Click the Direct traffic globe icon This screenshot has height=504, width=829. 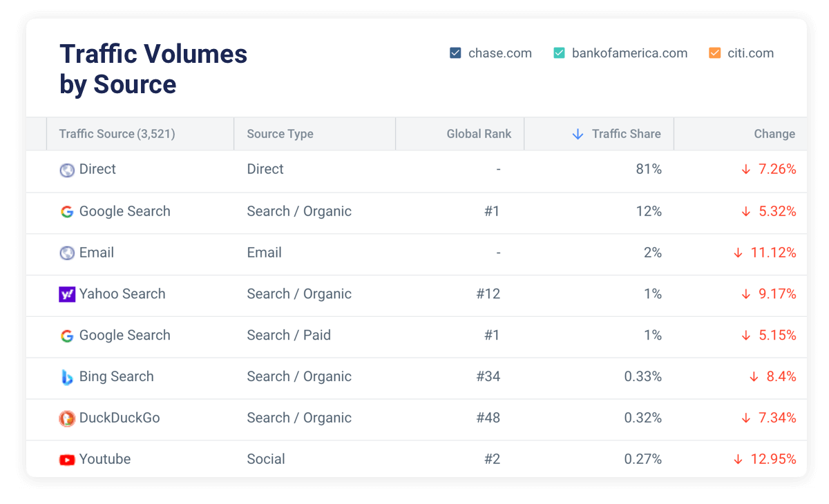[x=67, y=170]
